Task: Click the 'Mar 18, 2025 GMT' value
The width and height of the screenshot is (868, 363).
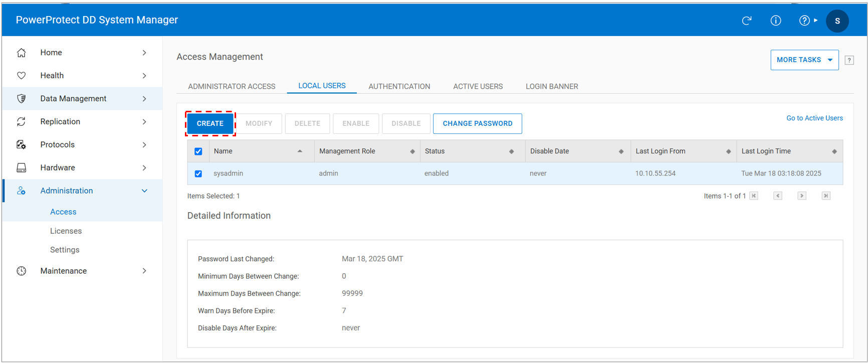Action: (x=372, y=259)
